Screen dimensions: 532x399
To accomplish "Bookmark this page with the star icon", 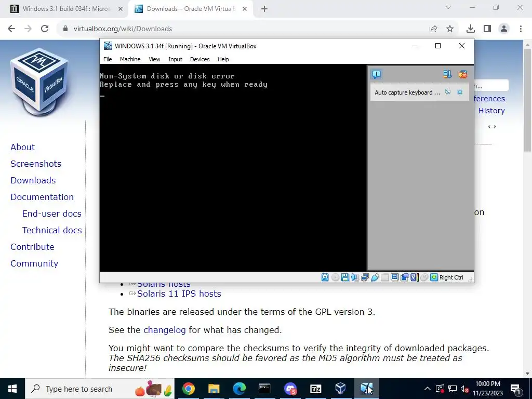I will [450, 29].
